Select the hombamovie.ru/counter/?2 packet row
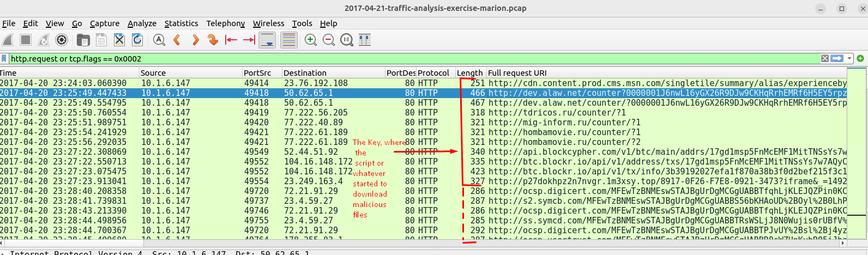The width and height of the screenshot is (868, 255). (x=424, y=142)
